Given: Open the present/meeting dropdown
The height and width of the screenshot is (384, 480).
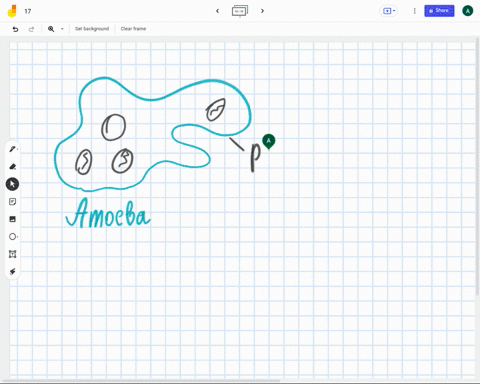Looking at the screenshot, I should click(x=389, y=11).
